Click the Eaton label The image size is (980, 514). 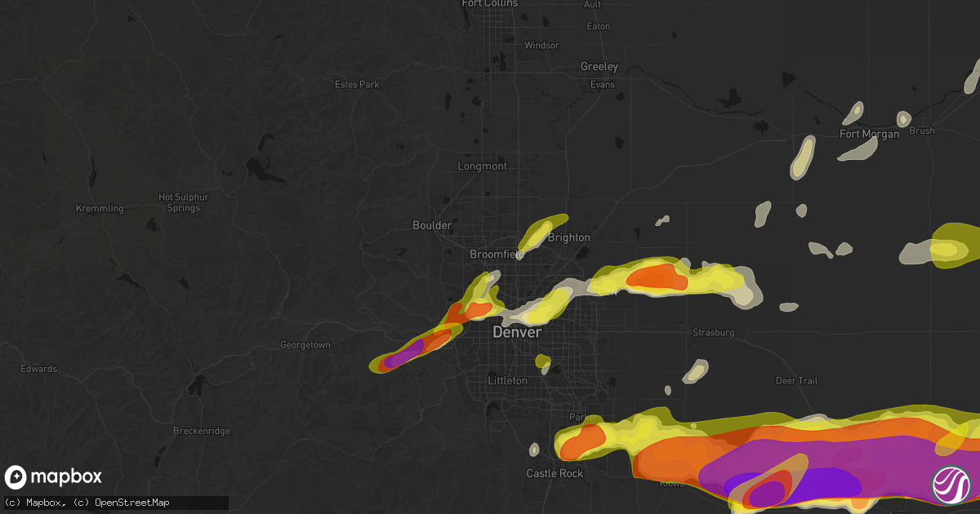[599, 26]
